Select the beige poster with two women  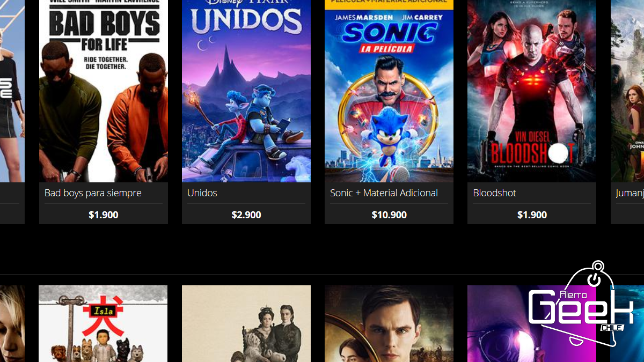coord(246,323)
